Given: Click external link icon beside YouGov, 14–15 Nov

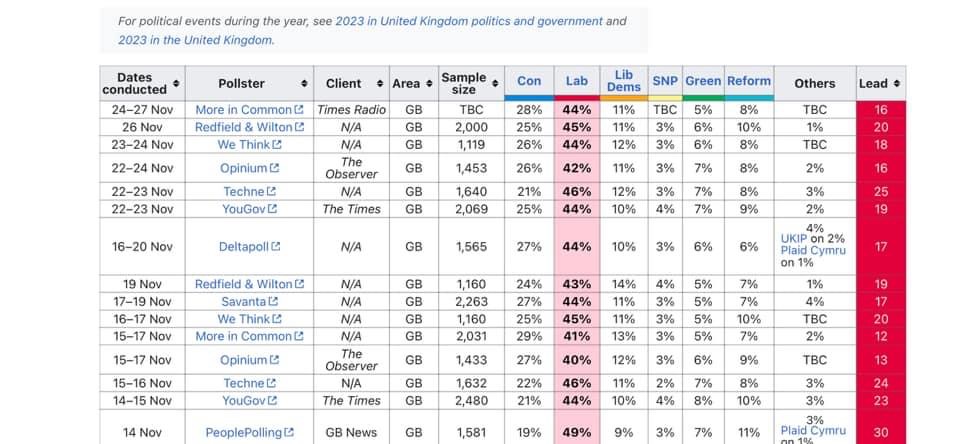Looking at the screenshot, I should [x=272, y=401].
